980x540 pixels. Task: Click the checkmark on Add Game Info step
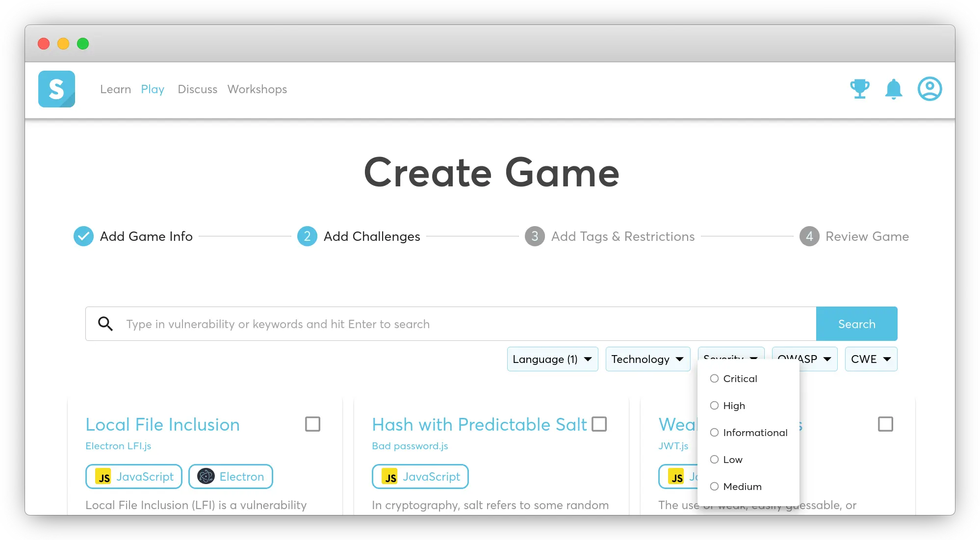pos(83,236)
